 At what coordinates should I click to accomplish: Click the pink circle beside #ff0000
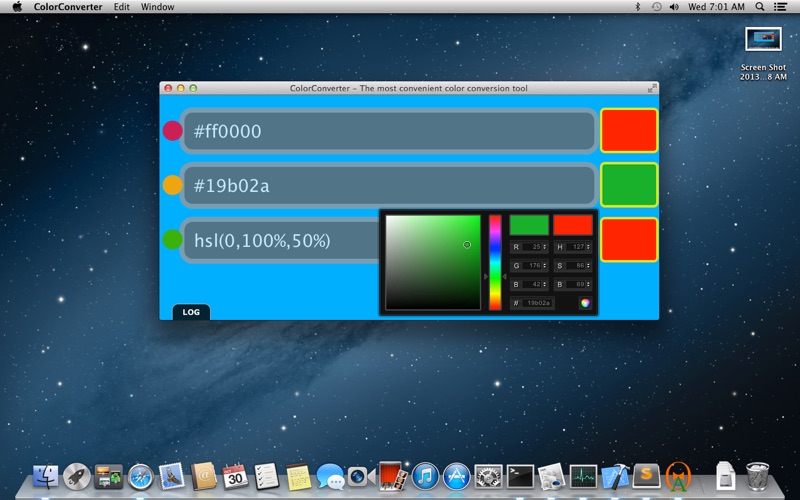pyautogui.click(x=172, y=131)
